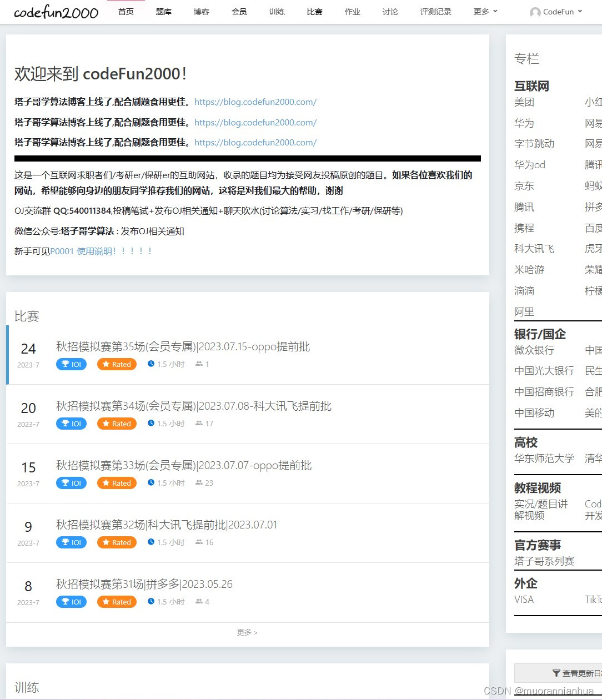Open 滴滴 in the sidebar
Screen dimensions: 602x700
(x=524, y=291)
